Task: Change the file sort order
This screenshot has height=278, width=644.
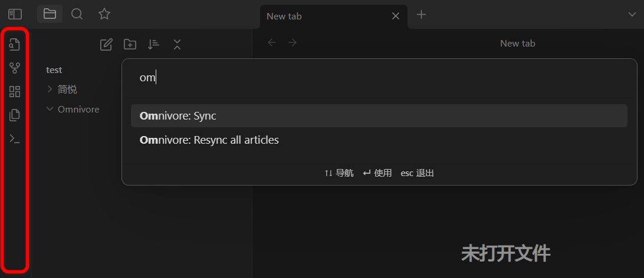Action: 153,44
